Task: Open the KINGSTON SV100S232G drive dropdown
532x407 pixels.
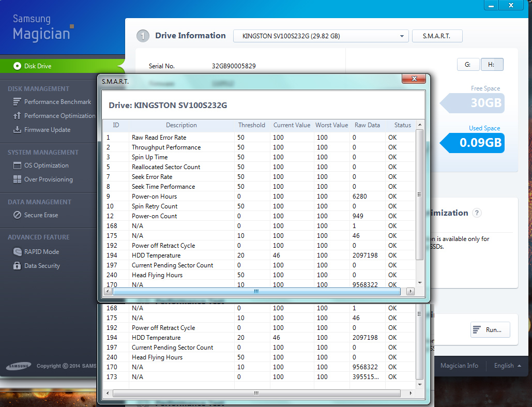Action: pos(321,36)
